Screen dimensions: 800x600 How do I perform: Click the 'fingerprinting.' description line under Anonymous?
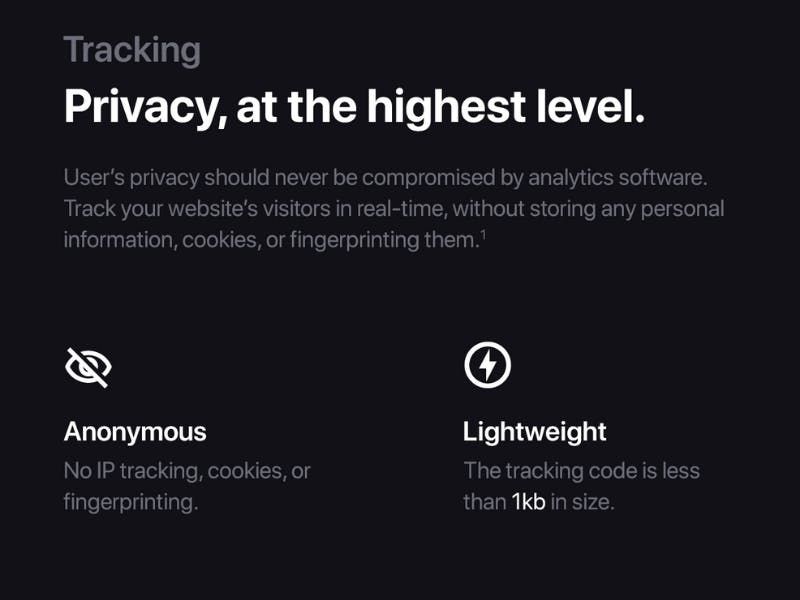[131, 502]
